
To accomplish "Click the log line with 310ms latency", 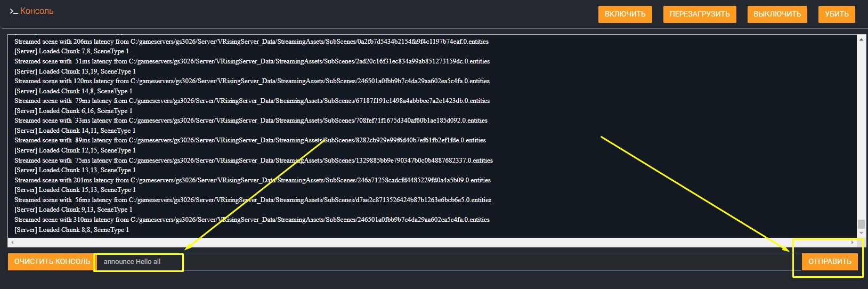I will coord(252,220).
